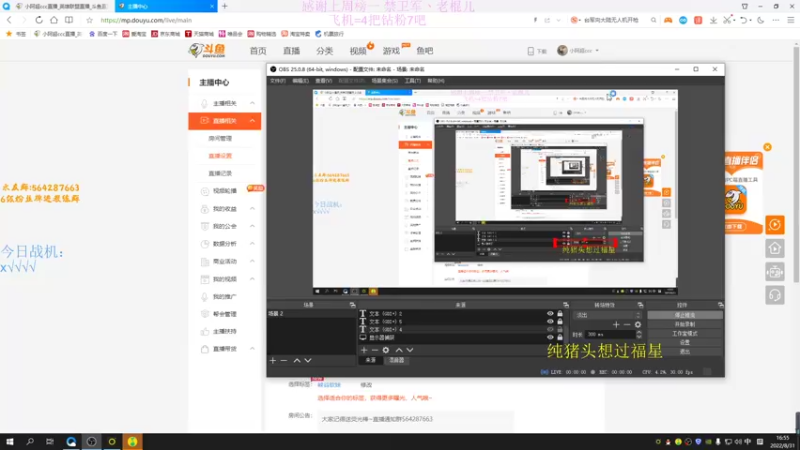This screenshot has width=800, height=450.
Task: Open source properties gear in sources panel
Action: [386, 350]
